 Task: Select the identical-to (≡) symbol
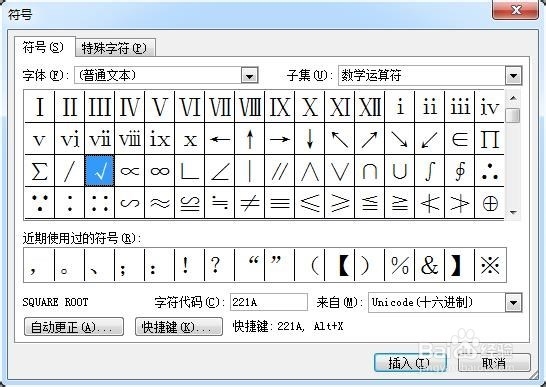tap(280, 203)
